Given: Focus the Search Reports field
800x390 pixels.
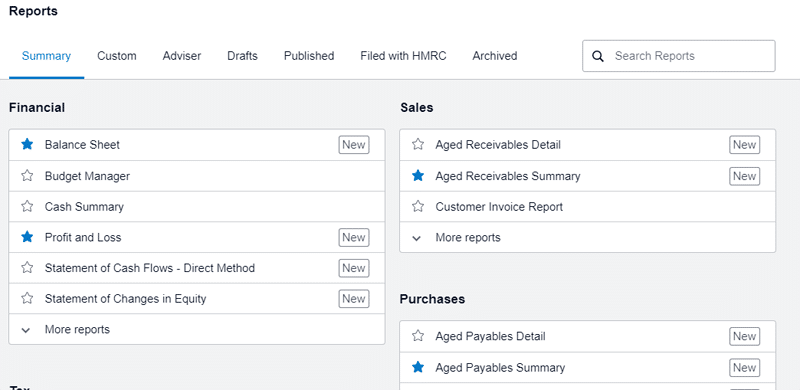Looking at the screenshot, I should [x=679, y=56].
